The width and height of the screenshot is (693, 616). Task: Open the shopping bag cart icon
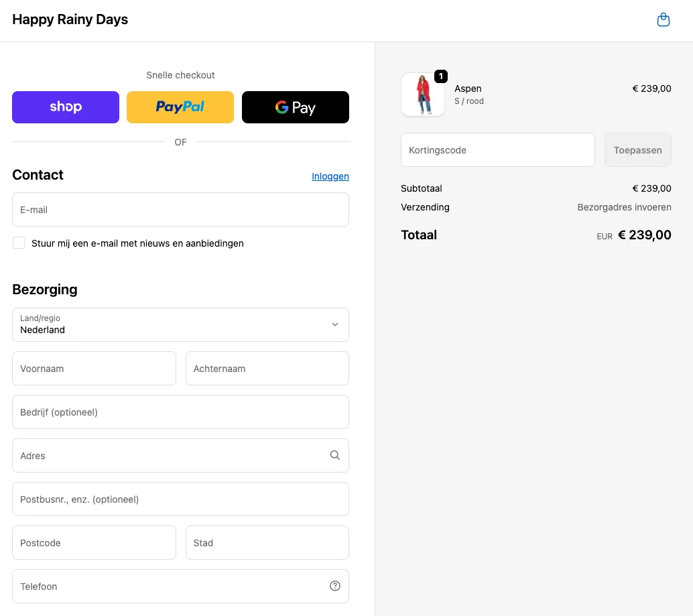663,20
